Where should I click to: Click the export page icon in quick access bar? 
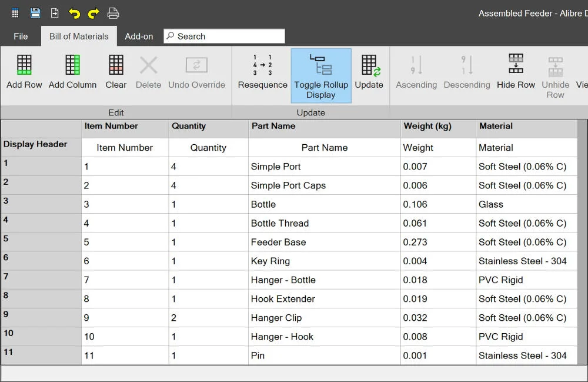(x=55, y=13)
